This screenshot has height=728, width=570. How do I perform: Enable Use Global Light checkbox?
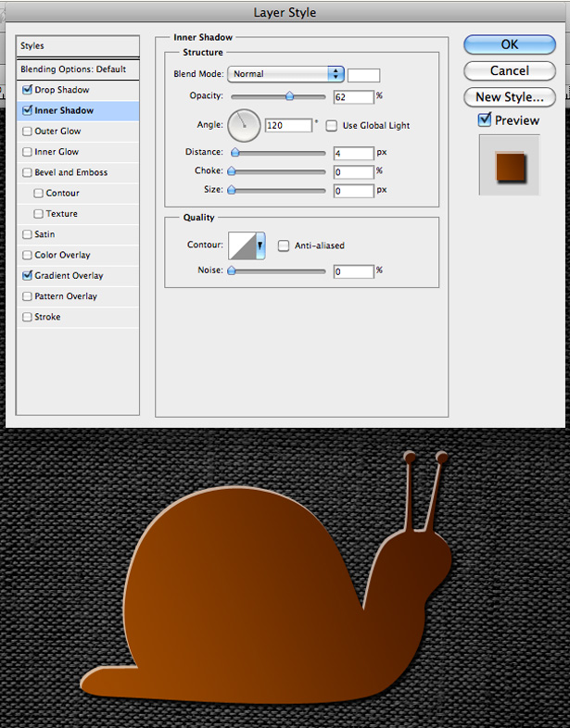331,125
